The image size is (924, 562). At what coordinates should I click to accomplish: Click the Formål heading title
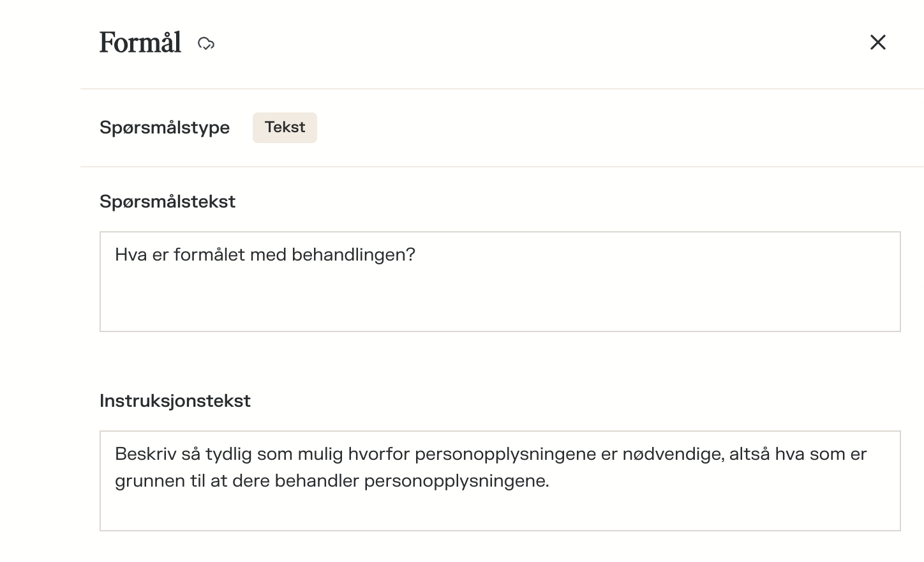pos(140,43)
